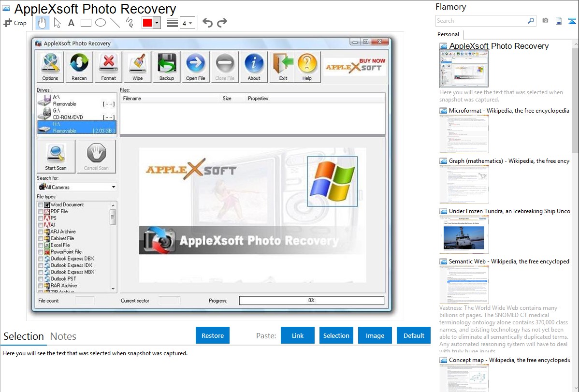Screen dimensions: 579x392
Task: Check the PS file type
Action: [41, 218]
